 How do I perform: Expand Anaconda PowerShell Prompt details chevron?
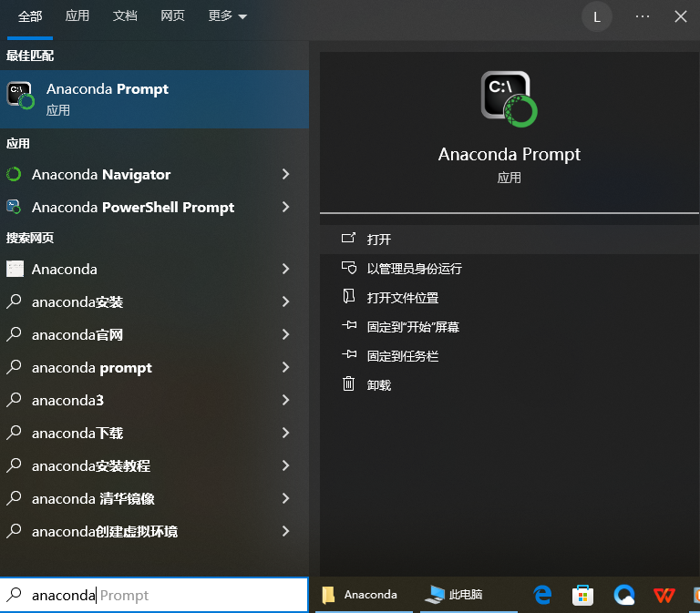click(285, 207)
